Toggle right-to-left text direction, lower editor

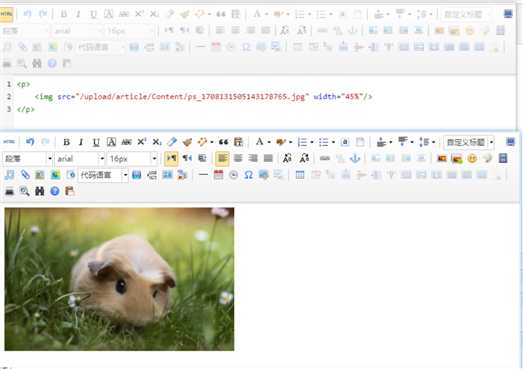(x=187, y=158)
